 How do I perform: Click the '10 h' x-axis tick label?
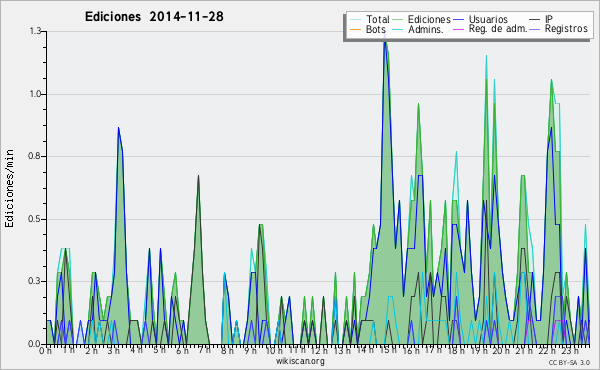point(274,351)
